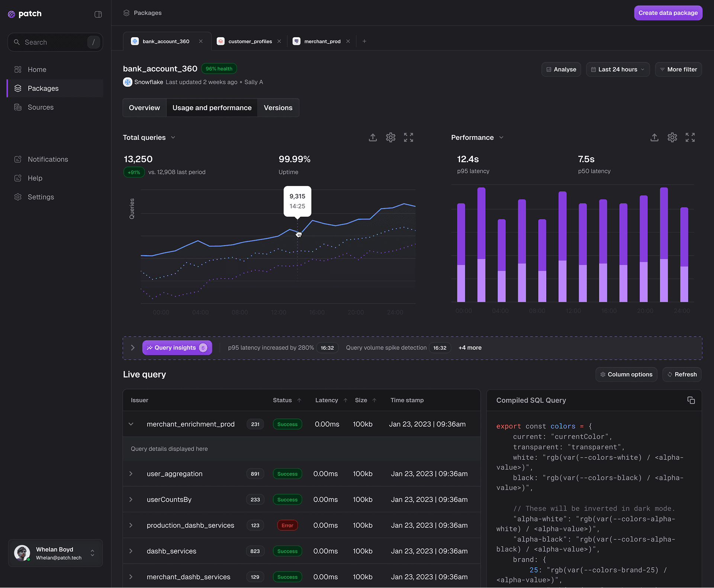The image size is (714, 588).
Task: Show the +4 more insights
Action: pos(470,348)
